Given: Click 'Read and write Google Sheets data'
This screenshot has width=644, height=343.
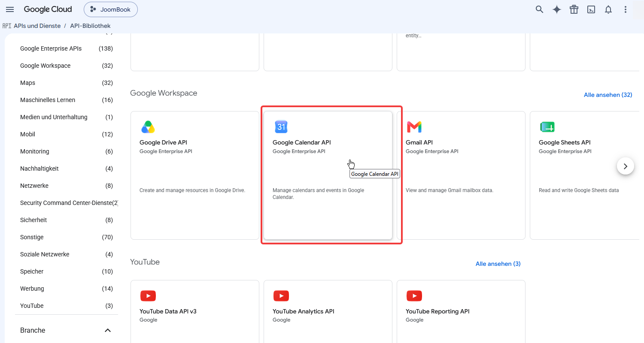Looking at the screenshot, I should pyautogui.click(x=579, y=190).
